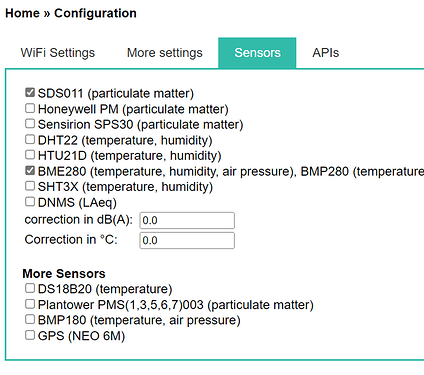Screen dimensions: 424x375
Task: Tick the DHT22 temperature humidity checkbox
Action: (30, 139)
